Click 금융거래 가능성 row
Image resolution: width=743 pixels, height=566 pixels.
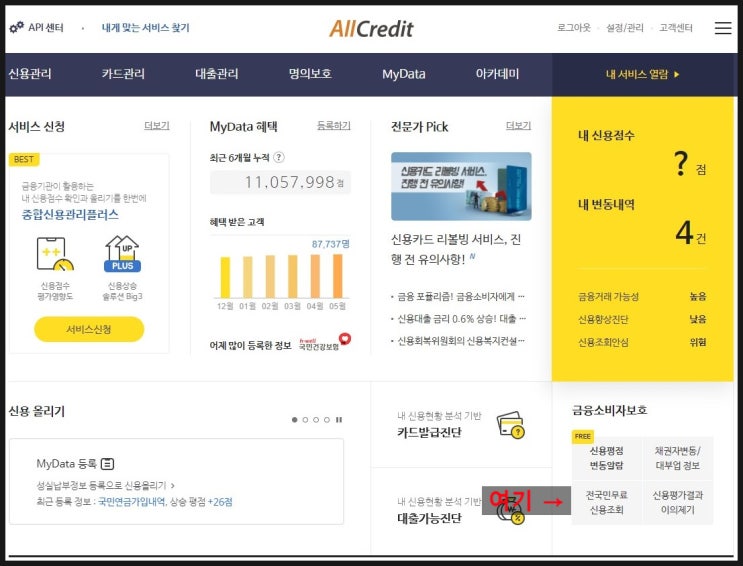coord(642,297)
